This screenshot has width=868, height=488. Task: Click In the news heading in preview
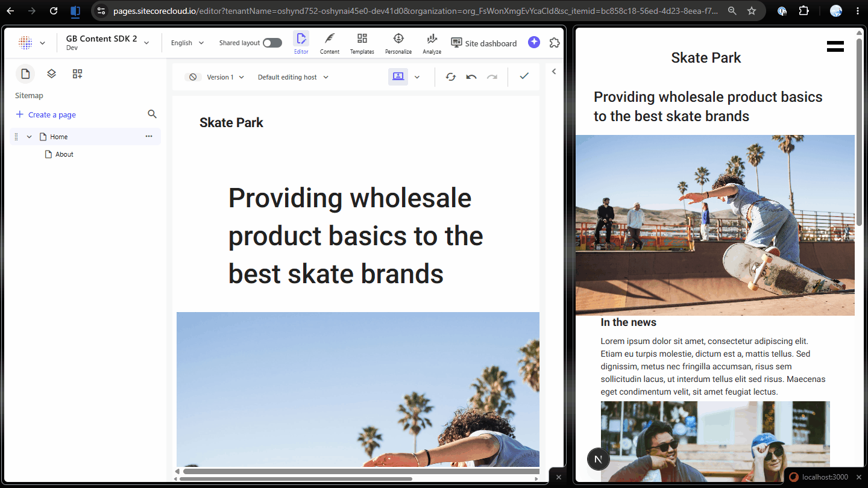628,322
